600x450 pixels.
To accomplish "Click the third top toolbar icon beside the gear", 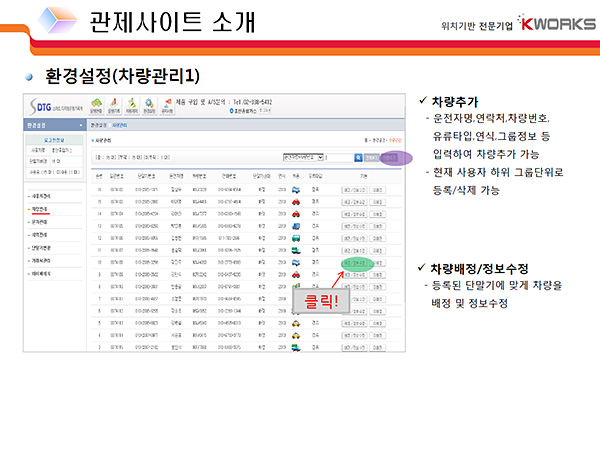I will (131, 106).
